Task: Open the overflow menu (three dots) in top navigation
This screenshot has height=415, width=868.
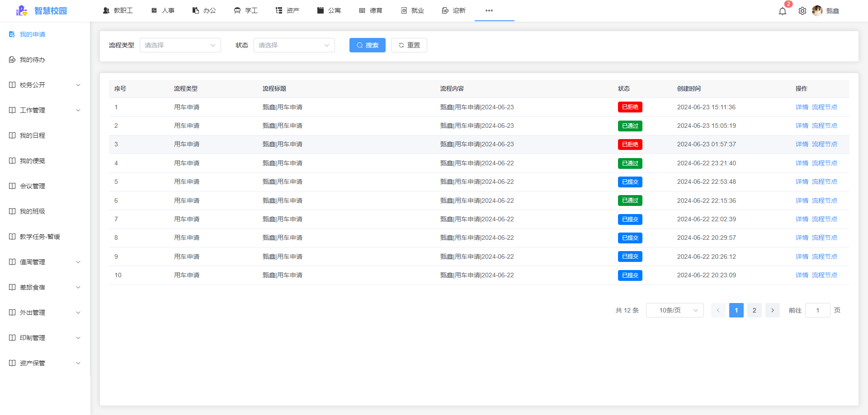Action: 489,11
